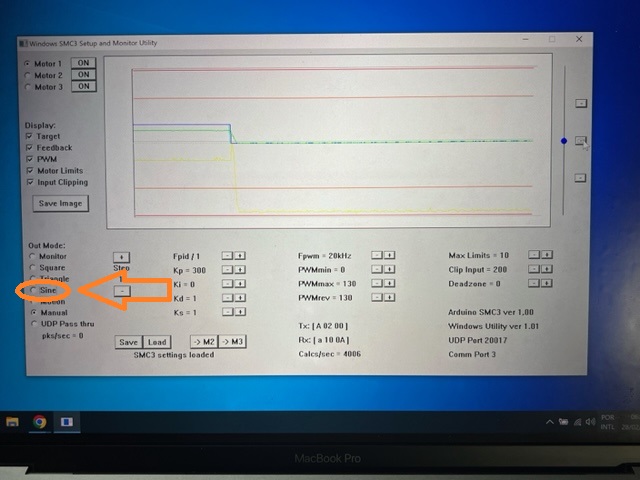
Task: Uncheck the Motor Limits checkbox
Action: pos(29,170)
